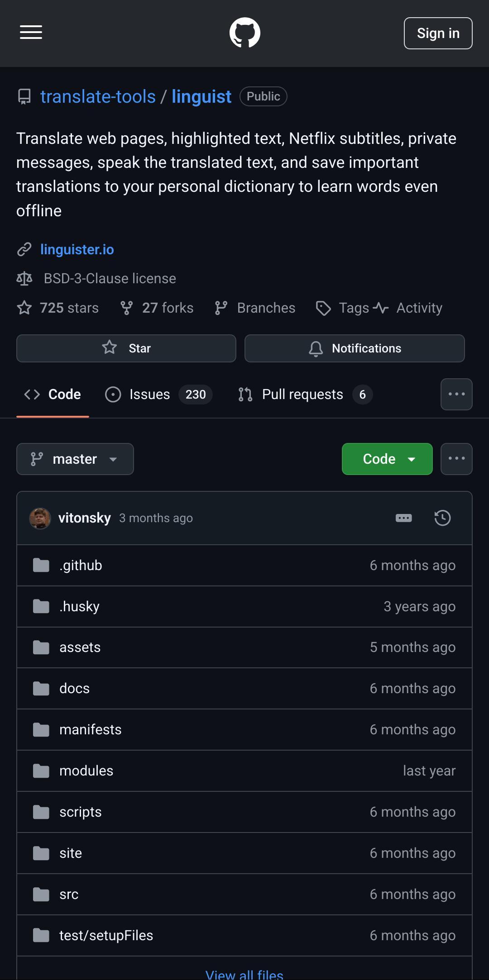The height and width of the screenshot is (980, 489).
Task: Switch to the Pull requests tab
Action: coord(305,394)
